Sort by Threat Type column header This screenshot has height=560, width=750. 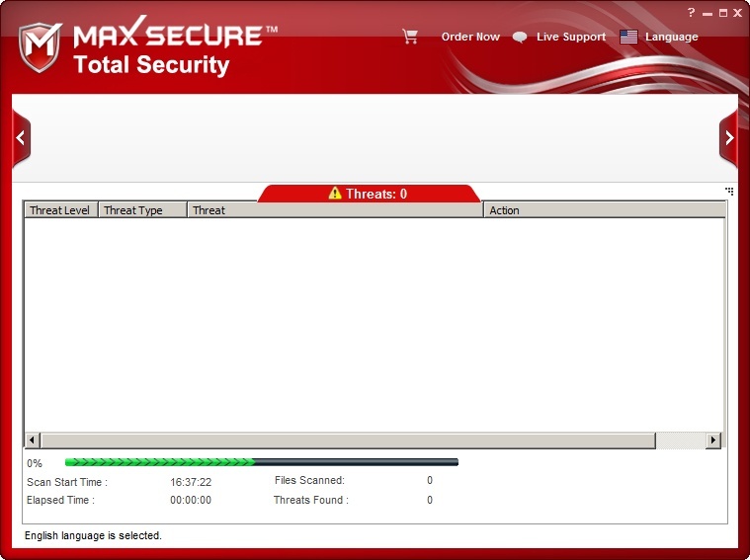tap(142, 210)
